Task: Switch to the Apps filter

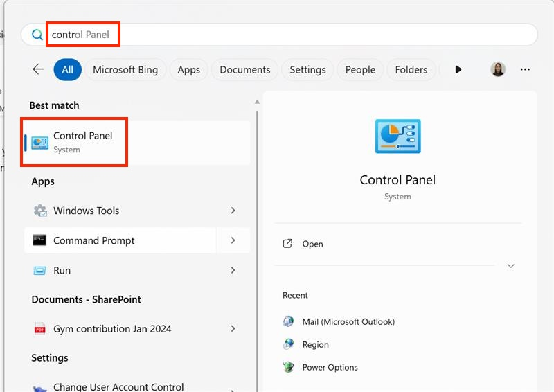Action: click(x=188, y=70)
